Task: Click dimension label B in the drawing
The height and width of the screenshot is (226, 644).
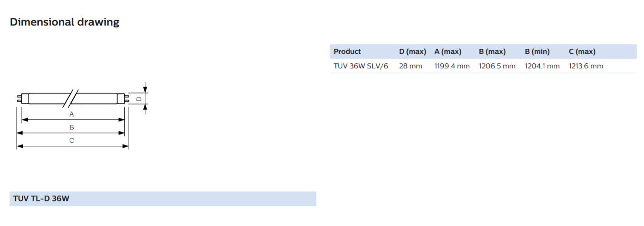Action: pyautogui.click(x=71, y=128)
